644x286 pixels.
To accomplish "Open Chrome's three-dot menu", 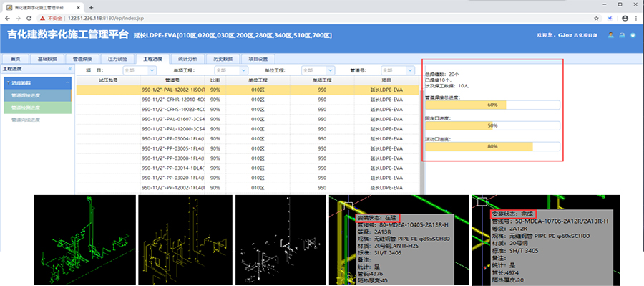I will 637,19.
